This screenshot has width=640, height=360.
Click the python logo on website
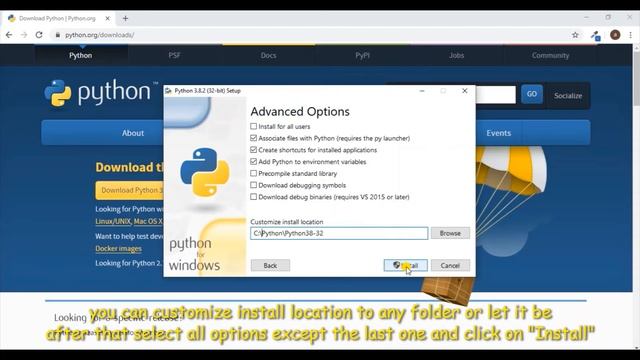pyautogui.click(x=101, y=93)
